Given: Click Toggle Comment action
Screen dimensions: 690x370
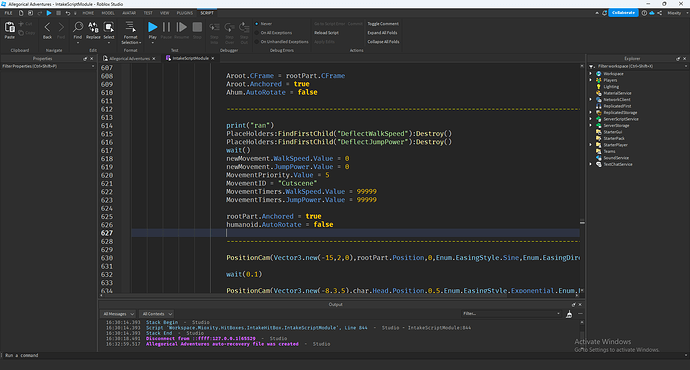Looking at the screenshot, I should click(x=383, y=24).
